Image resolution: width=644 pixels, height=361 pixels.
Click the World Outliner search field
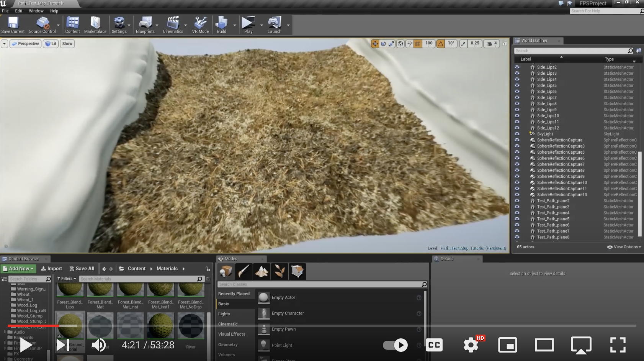[570, 51]
